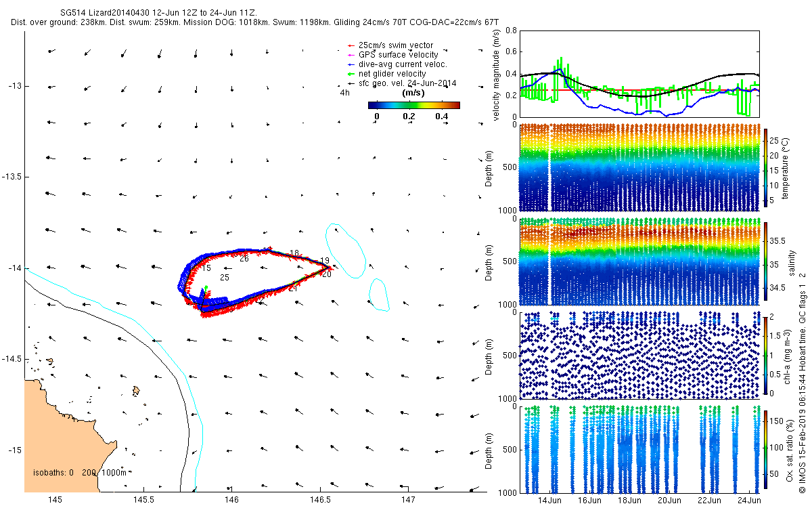812x508 pixels.
Task: Click the 'Ox. sat. ratio (%)' colorbar label
Action: pyautogui.click(x=790, y=450)
